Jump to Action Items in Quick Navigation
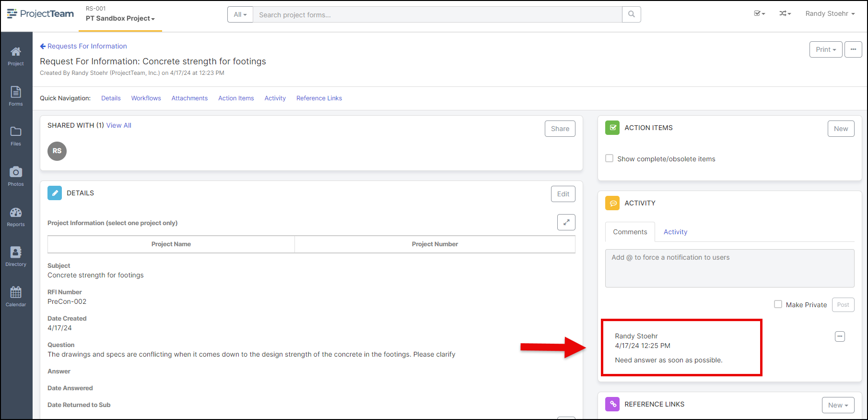Image resolution: width=868 pixels, height=420 pixels. (236, 98)
